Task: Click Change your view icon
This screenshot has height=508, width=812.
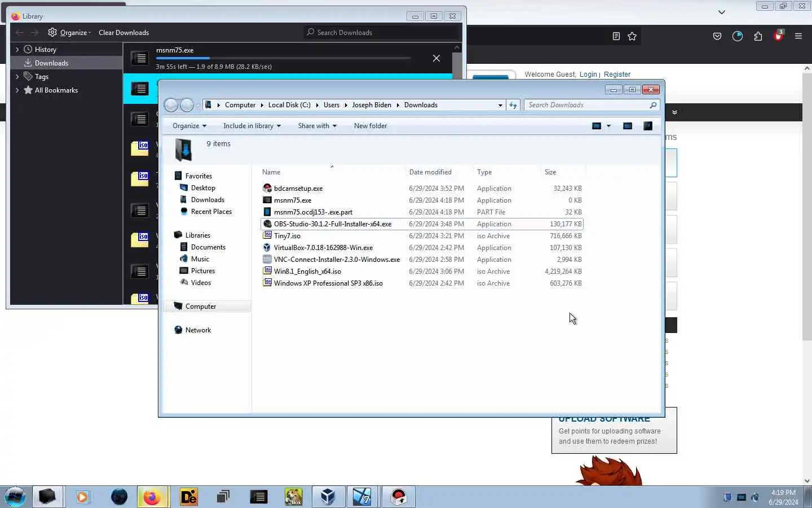Action: tap(597, 126)
